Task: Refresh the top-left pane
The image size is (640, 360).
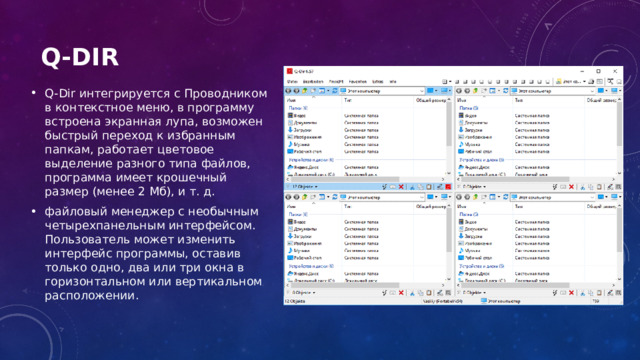Action: pyautogui.click(x=335, y=91)
